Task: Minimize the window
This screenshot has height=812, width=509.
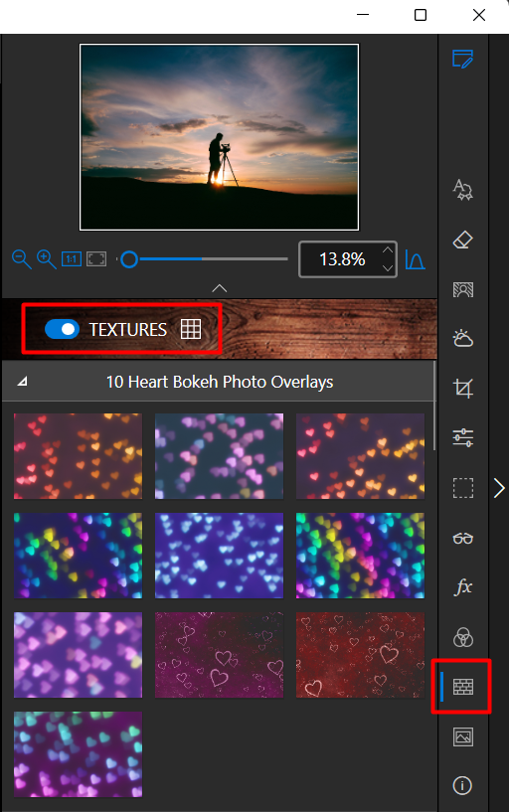Action: click(x=363, y=15)
